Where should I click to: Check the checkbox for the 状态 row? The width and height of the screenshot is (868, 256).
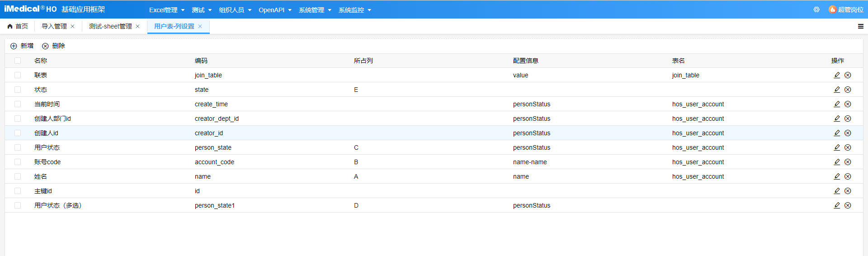tap(18, 90)
